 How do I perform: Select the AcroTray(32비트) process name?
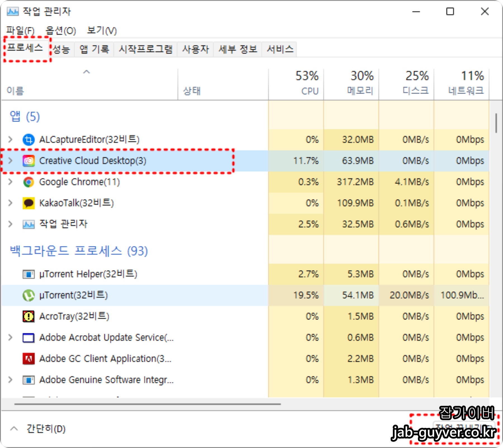74,317
